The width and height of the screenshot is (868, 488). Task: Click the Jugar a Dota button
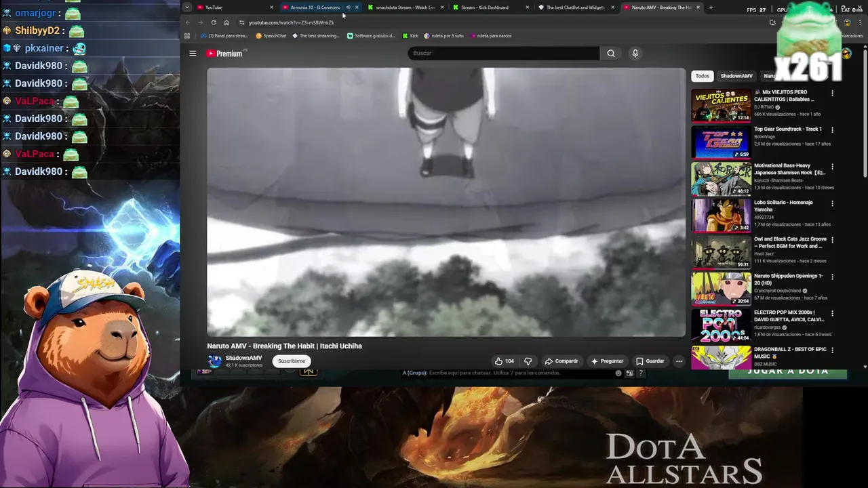tap(787, 372)
